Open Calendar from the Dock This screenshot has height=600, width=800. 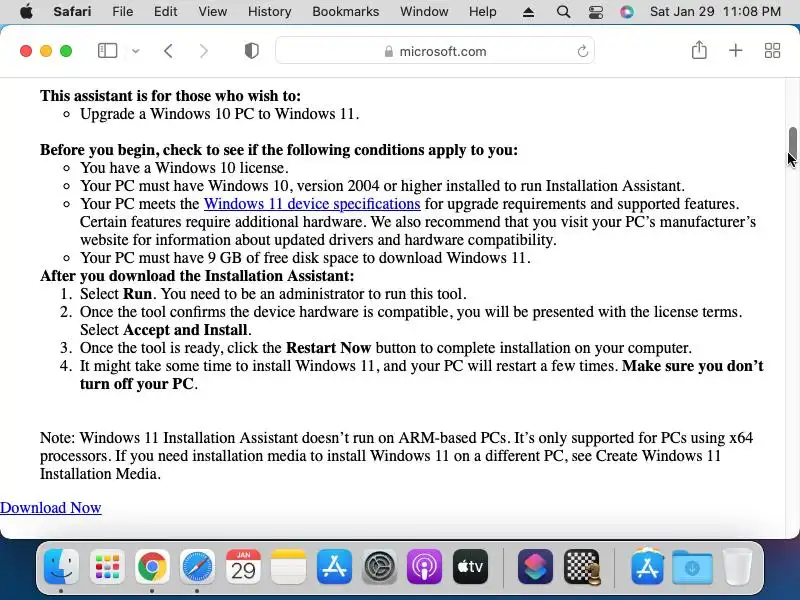click(243, 566)
